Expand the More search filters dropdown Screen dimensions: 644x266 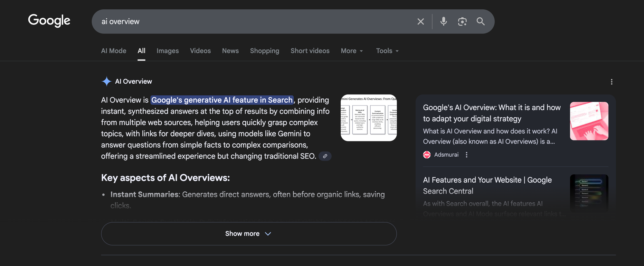(352, 51)
